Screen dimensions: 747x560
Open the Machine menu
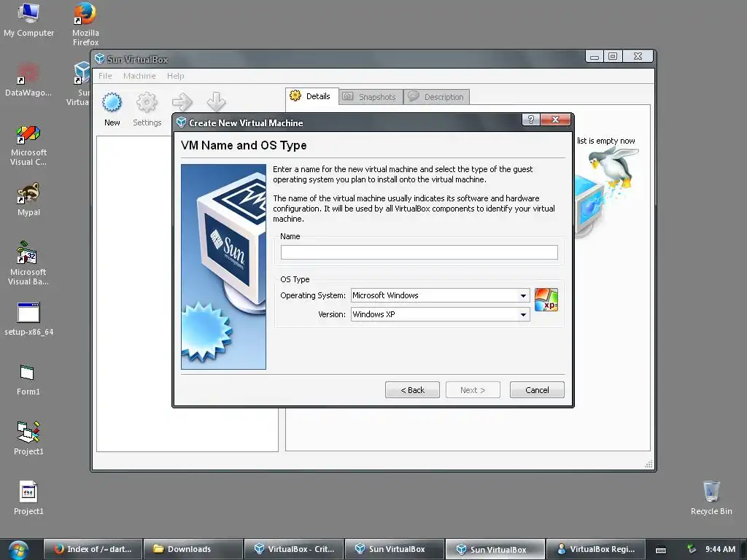coord(139,76)
